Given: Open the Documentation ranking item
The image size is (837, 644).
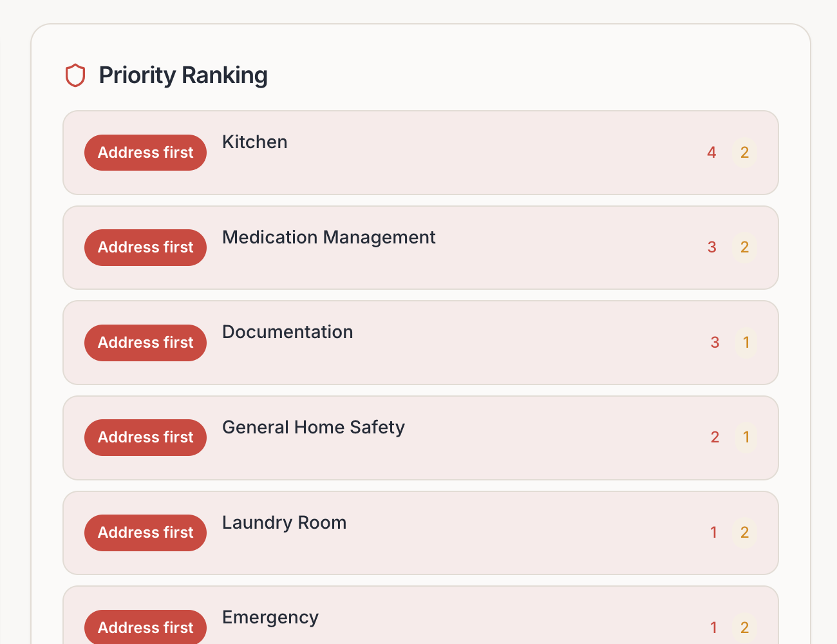Looking at the screenshot, I should click(x=287, y=332).
